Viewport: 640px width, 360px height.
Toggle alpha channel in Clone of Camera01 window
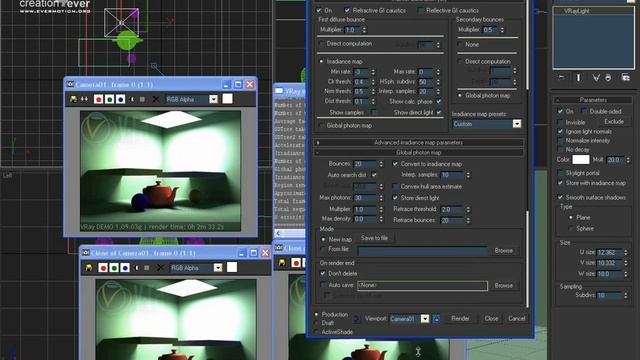[x=136, y=268]
